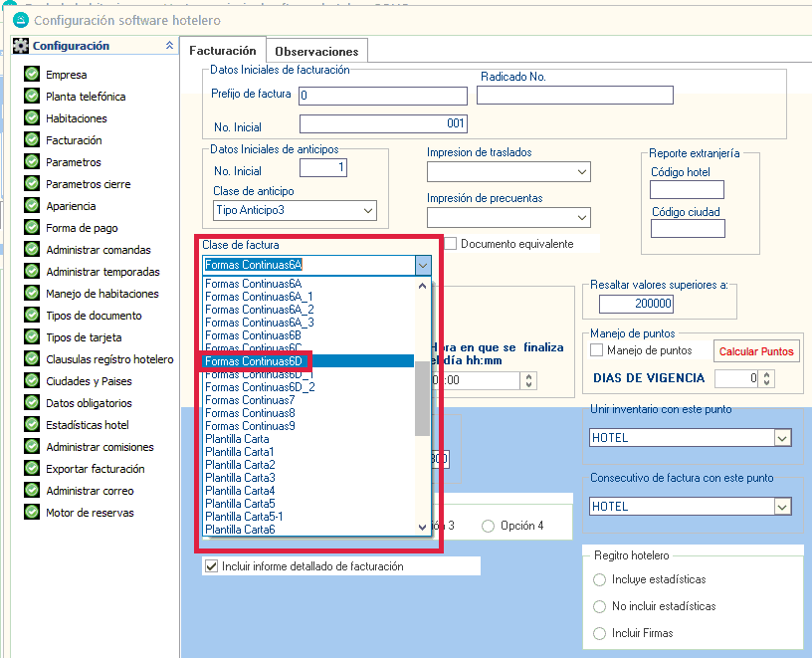Choose Formas Continuas6D from the list

[x=254, y=361]
